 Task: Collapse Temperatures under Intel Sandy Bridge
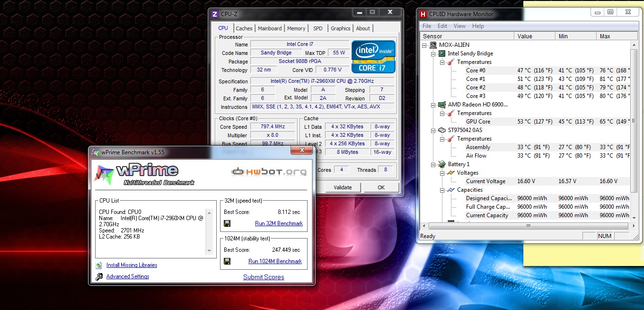tap(442, 62)
